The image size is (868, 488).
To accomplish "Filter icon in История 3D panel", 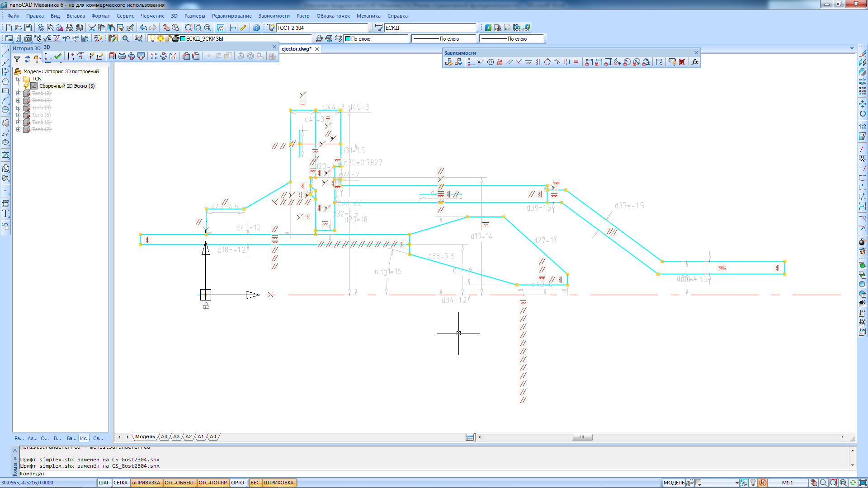I will (17, 59).
